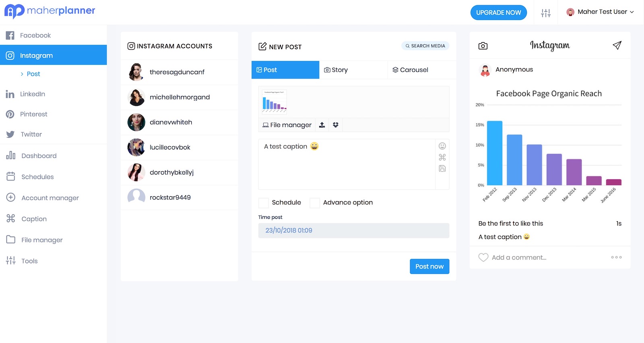Click Add a comment field in preview
644x343 pixels.
tap(519, 258)
